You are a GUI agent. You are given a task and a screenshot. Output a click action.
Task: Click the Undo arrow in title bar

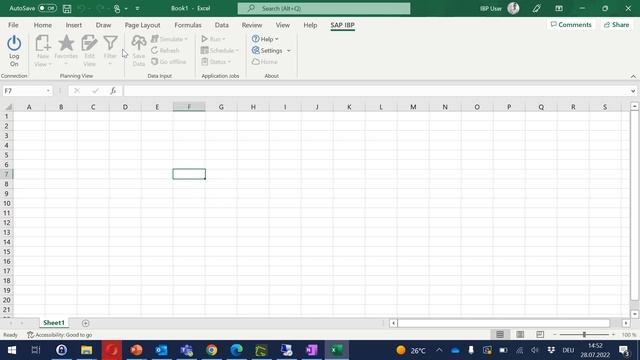[81, 8]
